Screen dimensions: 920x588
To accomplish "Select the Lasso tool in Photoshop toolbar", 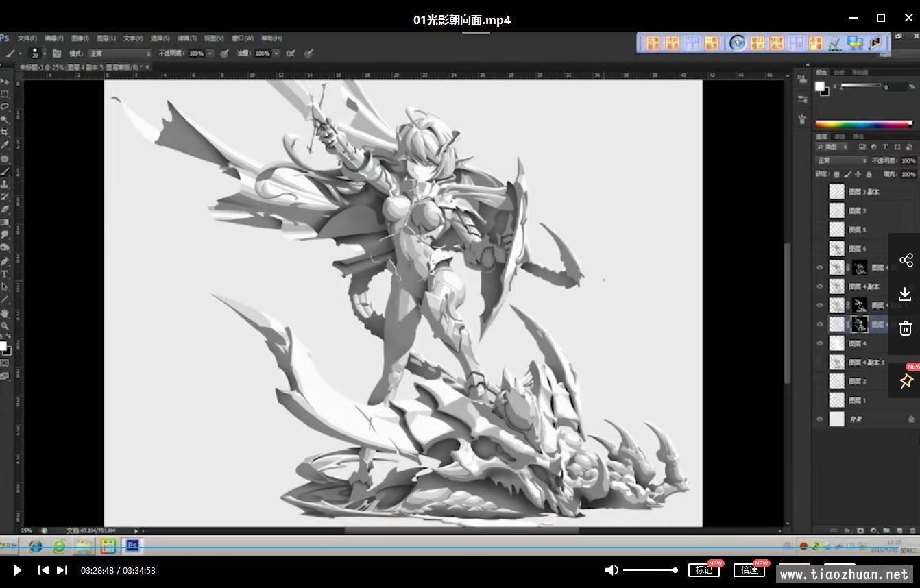I will pos(5,106).
